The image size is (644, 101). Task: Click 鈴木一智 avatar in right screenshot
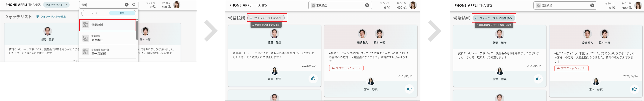[604, 34]
